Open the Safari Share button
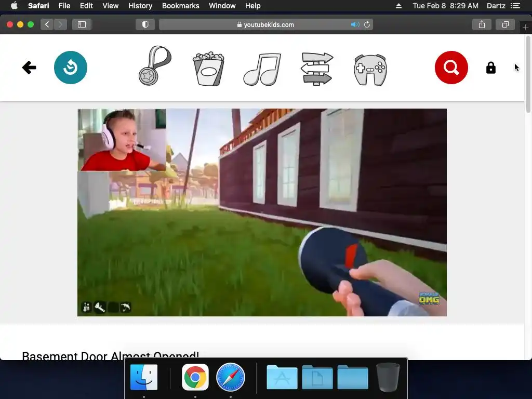The image size is (532, 399). pyautogui.click(x=482, y=24)
